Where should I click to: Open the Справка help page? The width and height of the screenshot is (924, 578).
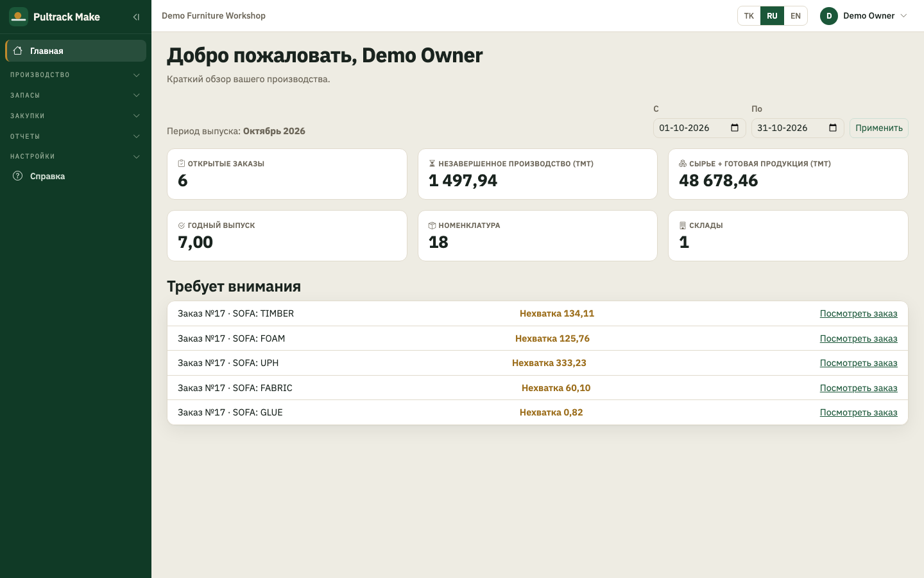tap(76, 176)
